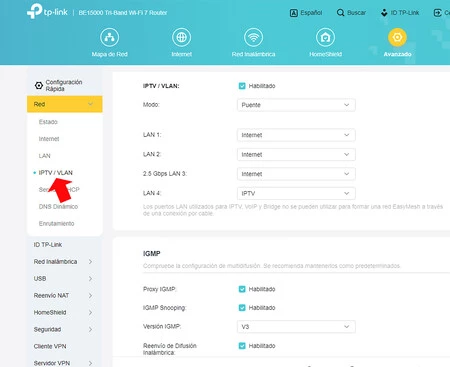Open ID TP-Link sidebar item
The height and width of the screenshot is (367, 450).
point(48,245)
